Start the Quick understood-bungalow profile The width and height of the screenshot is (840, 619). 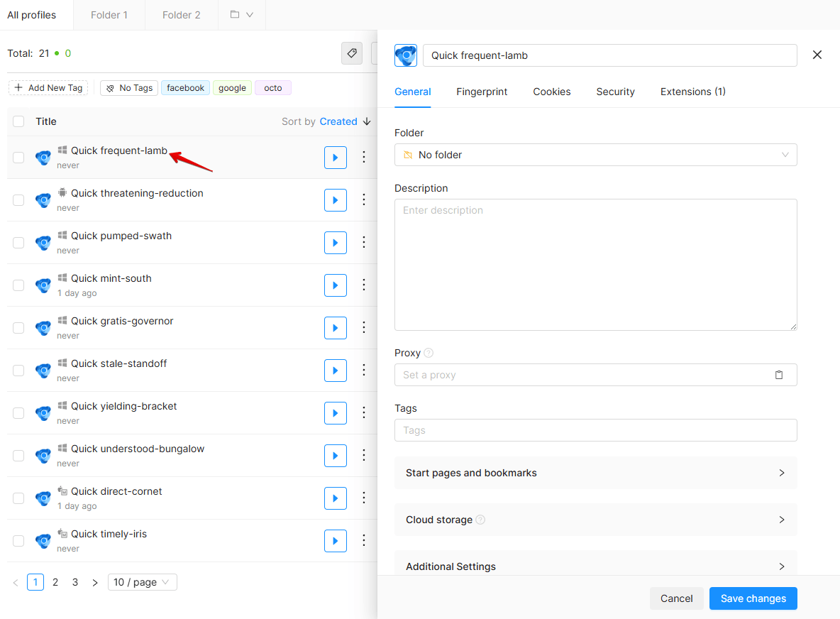coord(336,456)
